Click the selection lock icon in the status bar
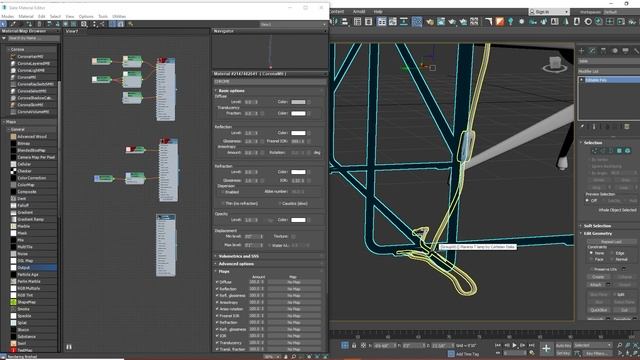Image resolution: width=640 pixels, height=360 pixels. (354, 345)
